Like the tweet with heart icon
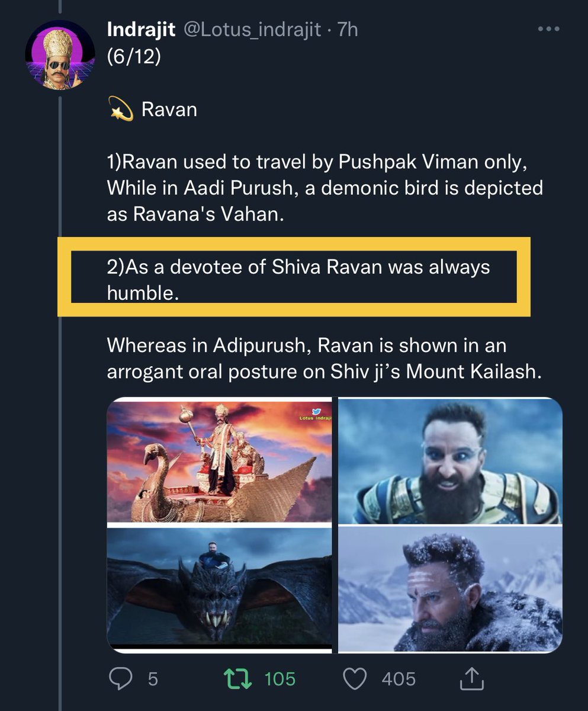The height and width of the screenshot is (711, 588). 355,679
